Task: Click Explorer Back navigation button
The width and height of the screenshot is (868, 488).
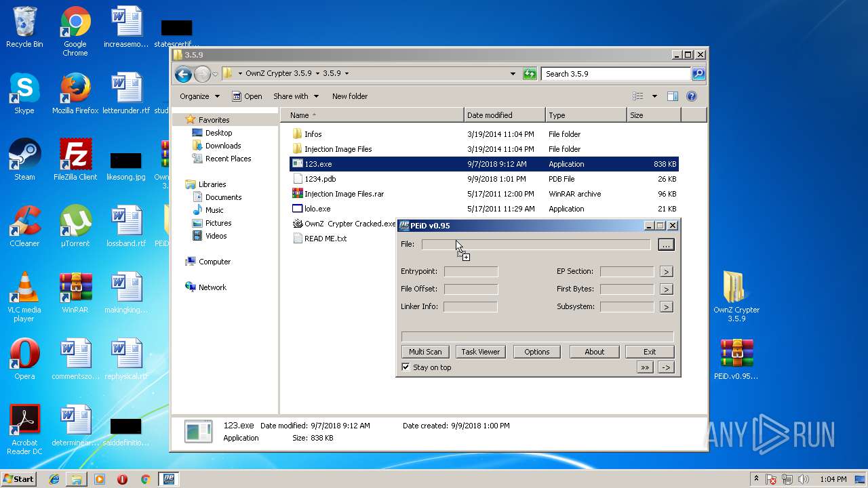Action: coord(182,74)
